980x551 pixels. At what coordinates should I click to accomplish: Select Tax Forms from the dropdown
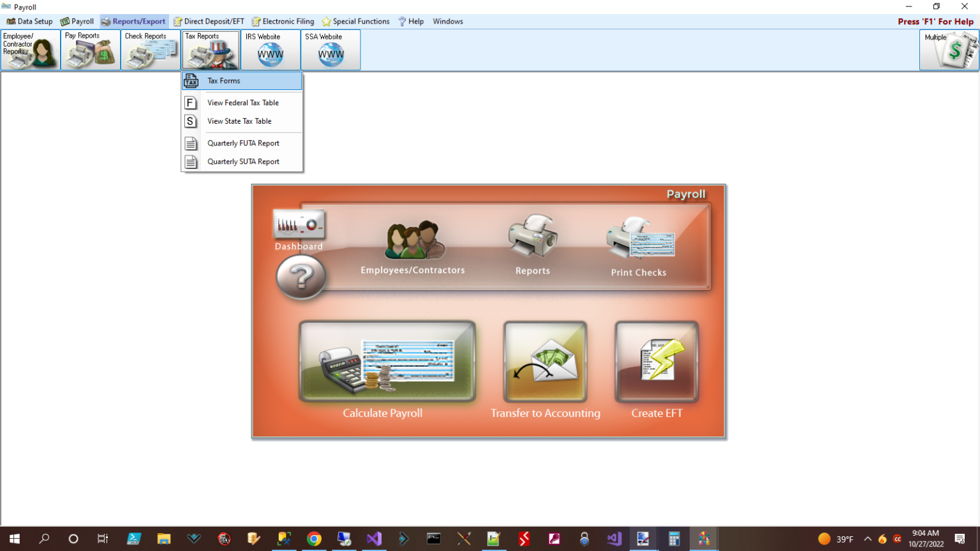(x=224, y=81)
